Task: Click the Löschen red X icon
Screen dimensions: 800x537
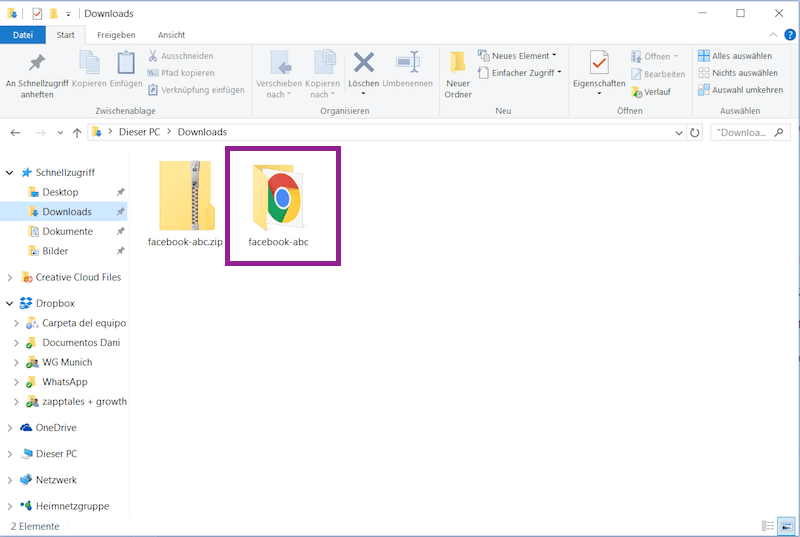Action: pos(363,64)
